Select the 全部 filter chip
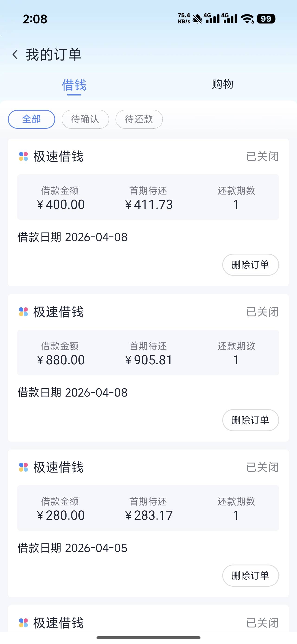Screen dimensions: 297x644 [32, 119]
